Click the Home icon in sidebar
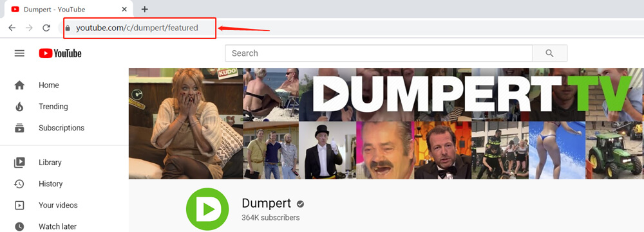This screenshot has height=232, width=644. 19,85
